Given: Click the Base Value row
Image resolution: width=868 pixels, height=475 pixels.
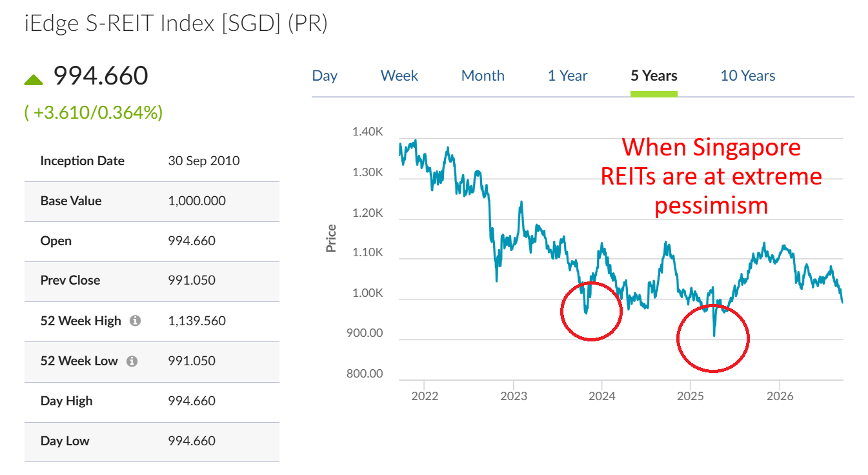Looking at the screenshot, I should coord(152,201).
